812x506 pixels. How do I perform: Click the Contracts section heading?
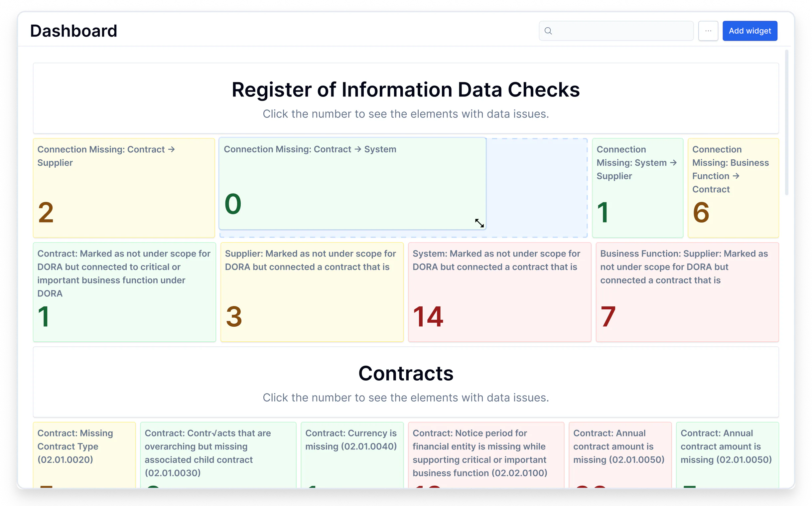pyautogui.click(x=406, y=373)
